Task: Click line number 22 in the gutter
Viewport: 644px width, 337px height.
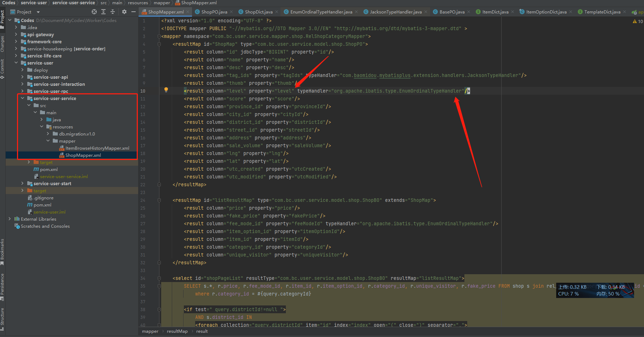Action: (x=143, y=185)
